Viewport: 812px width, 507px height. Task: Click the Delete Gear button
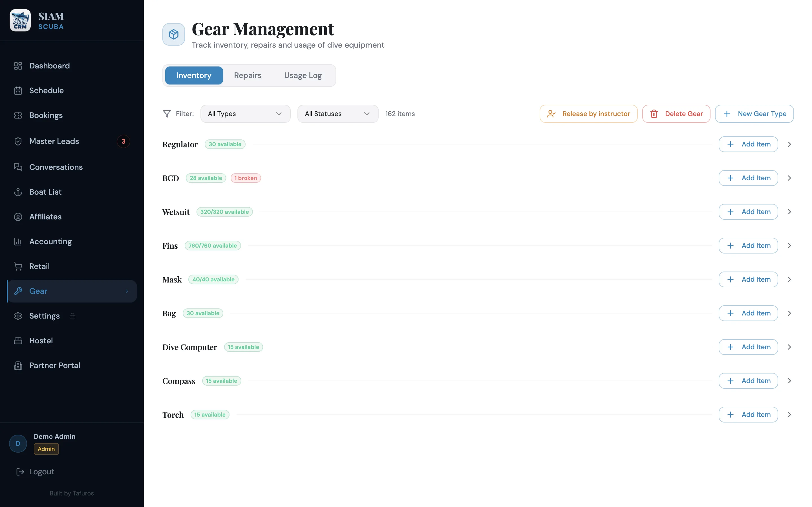click(676, 114)
